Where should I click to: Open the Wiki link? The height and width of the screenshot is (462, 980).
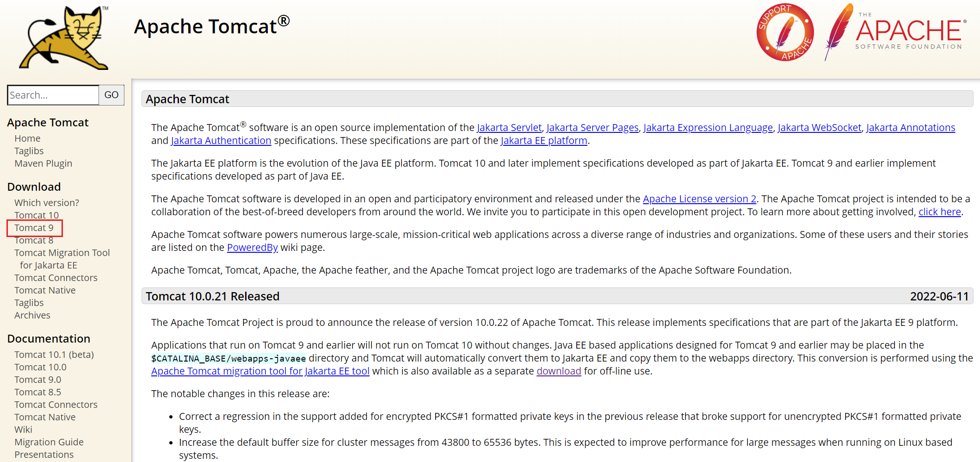pos(23,430)
